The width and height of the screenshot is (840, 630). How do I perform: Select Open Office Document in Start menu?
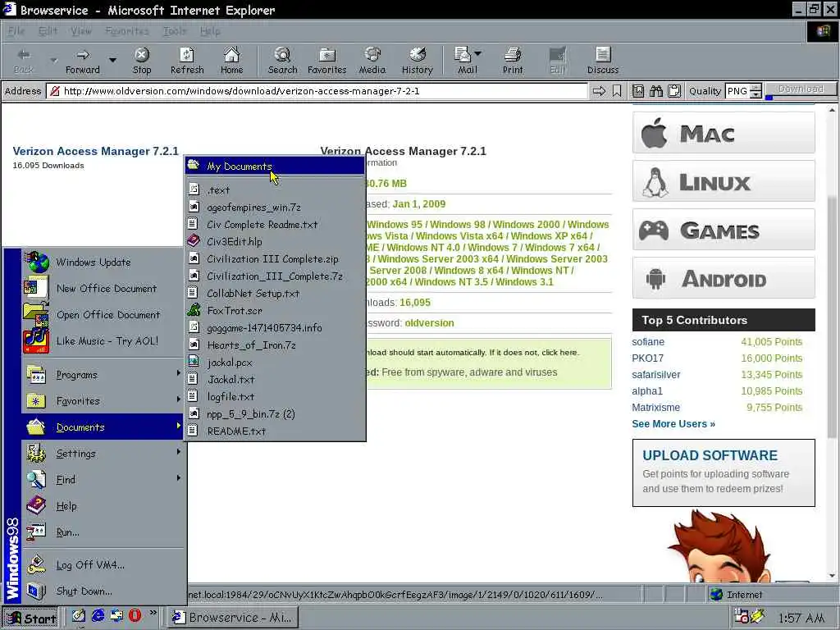point(107,314)
